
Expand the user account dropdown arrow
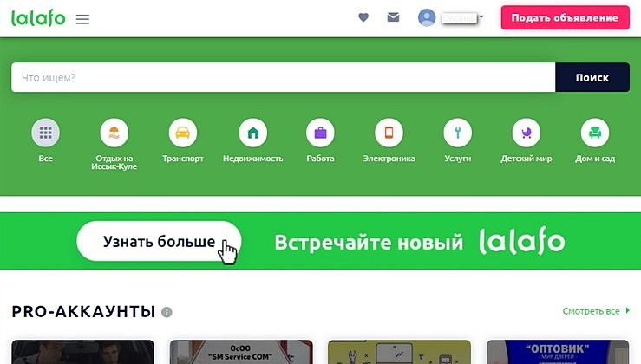tap(481, 17)
